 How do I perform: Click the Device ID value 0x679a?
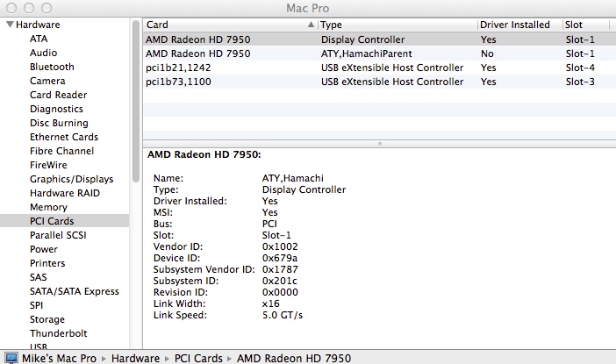(x=280, y=258)
